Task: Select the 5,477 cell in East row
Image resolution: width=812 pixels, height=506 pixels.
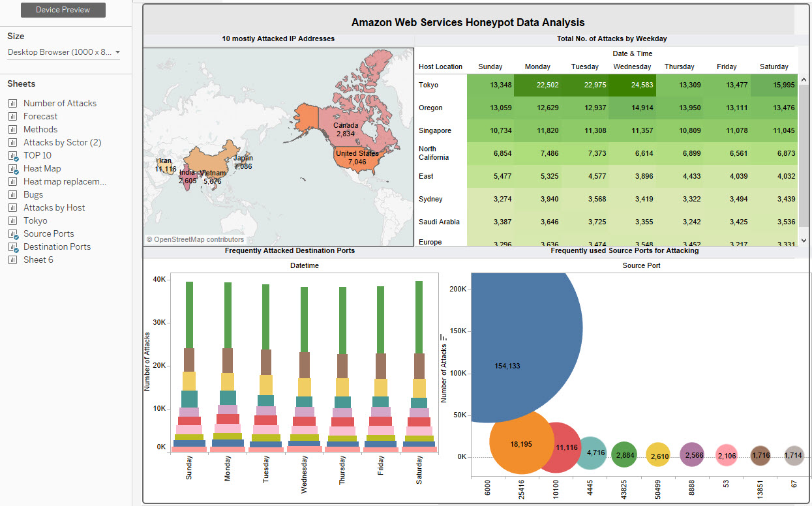Action: pyautogui.click(x=490, y=176)
